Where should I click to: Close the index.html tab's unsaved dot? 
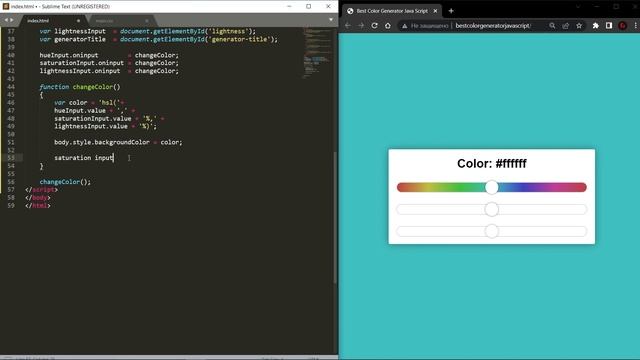pos(78,20)
